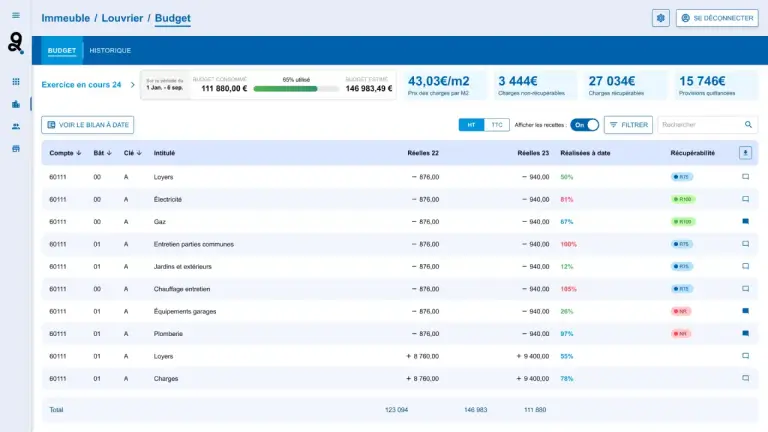Click the Rechercher search field
Image resolution: width=768 pixels, height=432 pixels.
click(x=708, y=125)
